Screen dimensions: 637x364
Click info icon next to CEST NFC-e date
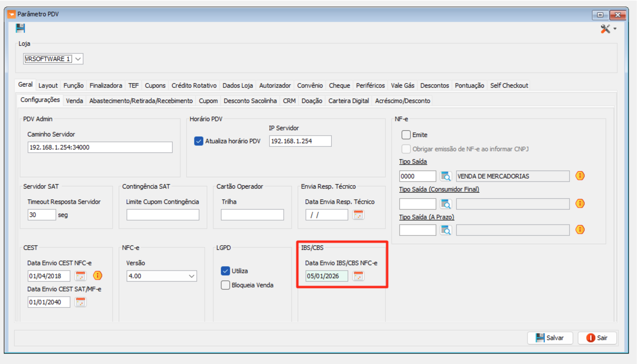(x=98, y=276)
